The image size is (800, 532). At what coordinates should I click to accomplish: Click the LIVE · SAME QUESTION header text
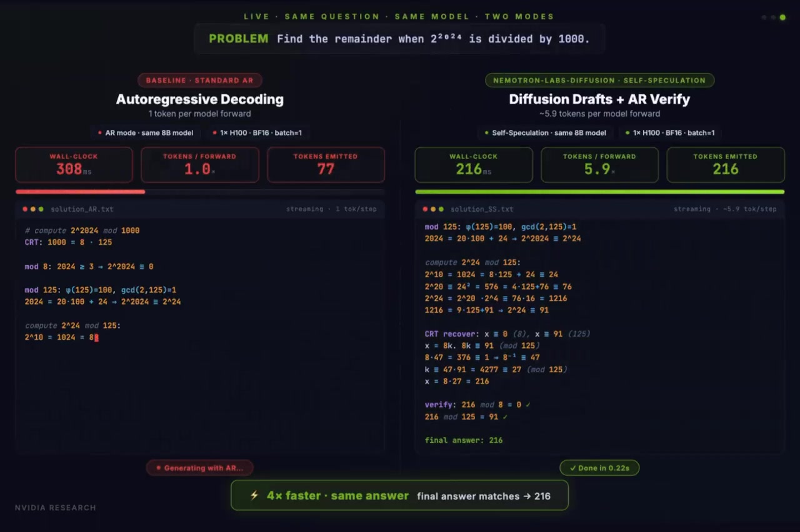[x=399, y=17]
